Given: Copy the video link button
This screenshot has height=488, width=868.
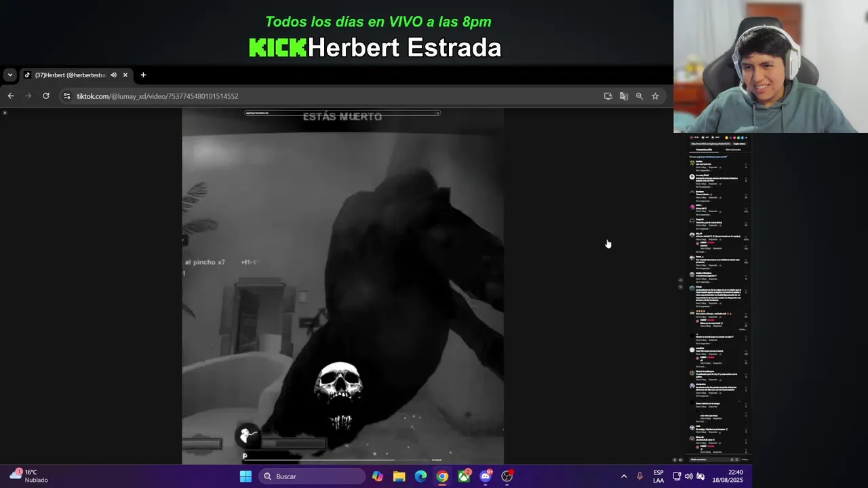Looking at the screenshot, I should (739, 144).
